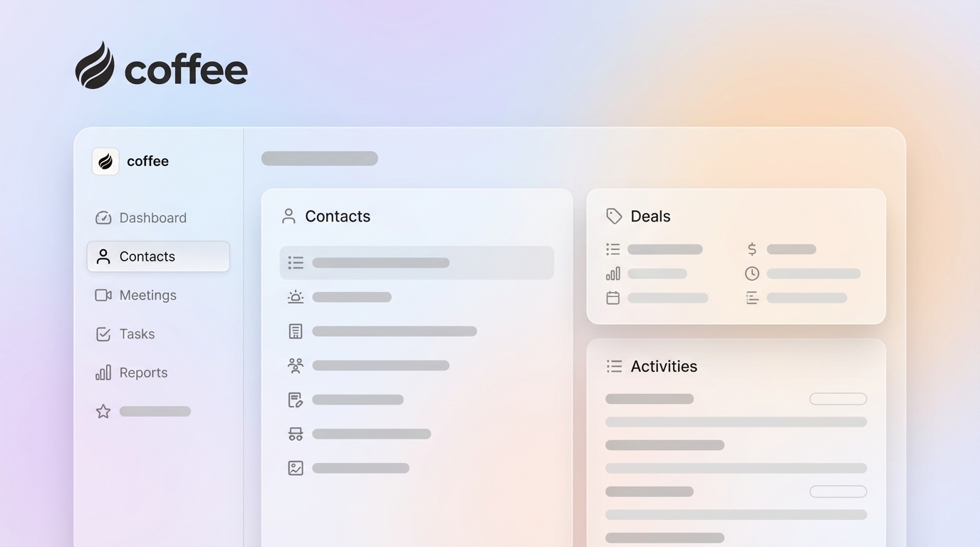Select the tag icon next to Deals
The width and height of the screenshot is (980, 547).
point(613,215)
